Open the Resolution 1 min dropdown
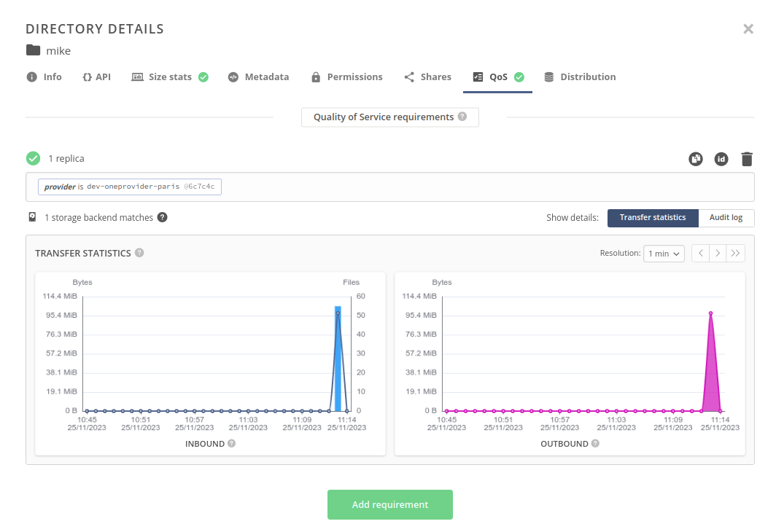This screenshot has height=532, width=776. click(664, 254)
